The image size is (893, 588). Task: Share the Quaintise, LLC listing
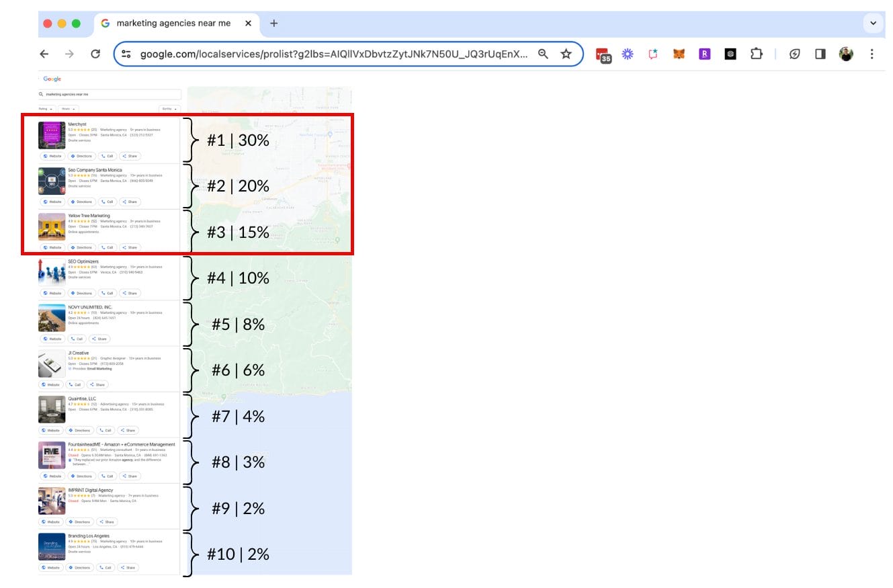click(x=128, y=430)
